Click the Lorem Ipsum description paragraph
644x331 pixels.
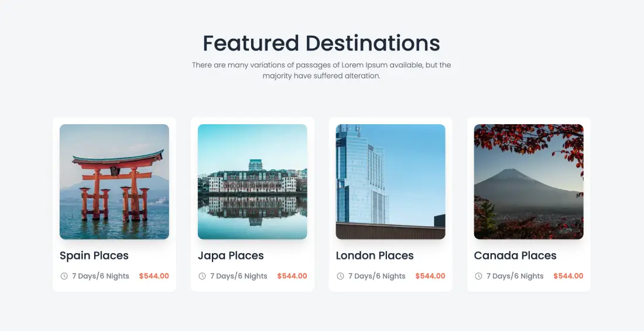[321, 70]
